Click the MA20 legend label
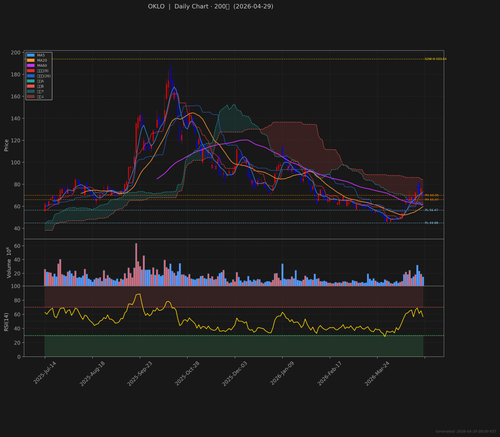The image size is (500, 437). click(x=42, y=60)
